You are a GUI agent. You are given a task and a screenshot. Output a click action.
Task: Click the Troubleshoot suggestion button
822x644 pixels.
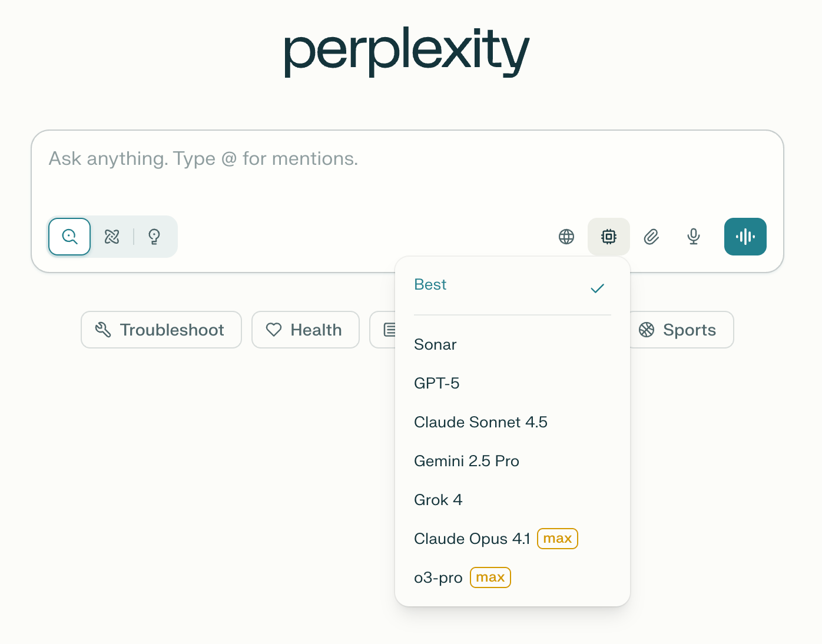pos(161,330)
